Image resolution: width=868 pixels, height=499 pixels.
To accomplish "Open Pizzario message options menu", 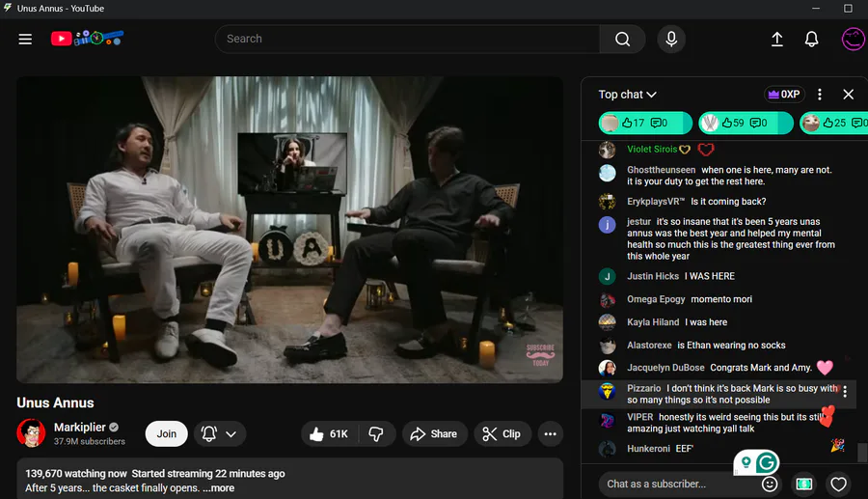I will click(x=845, y=392).
